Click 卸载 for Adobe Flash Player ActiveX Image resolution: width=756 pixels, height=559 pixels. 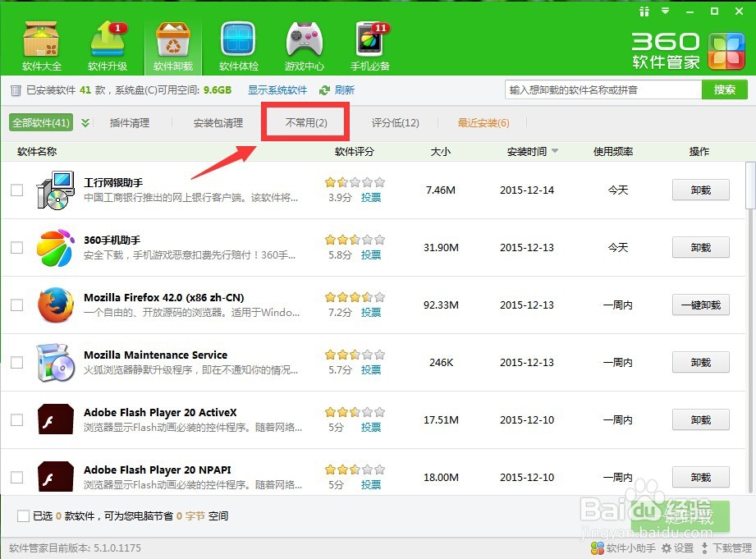pos(700,419)
